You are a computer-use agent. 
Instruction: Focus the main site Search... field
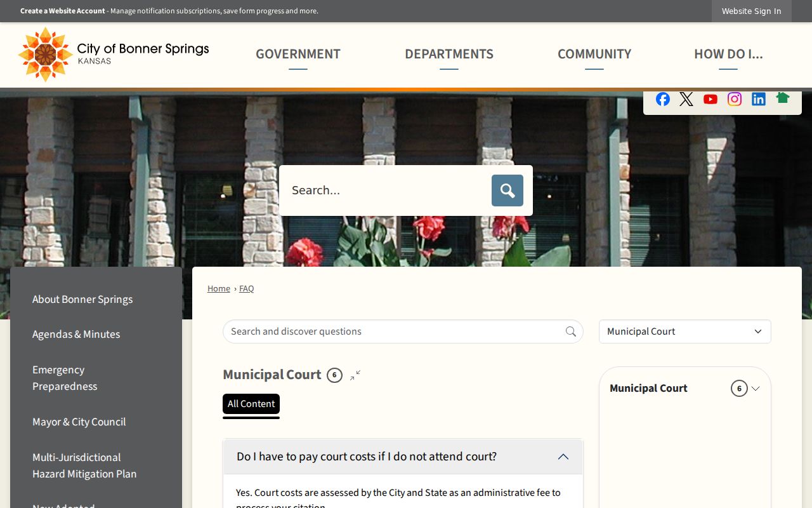(x=387, y=190)
